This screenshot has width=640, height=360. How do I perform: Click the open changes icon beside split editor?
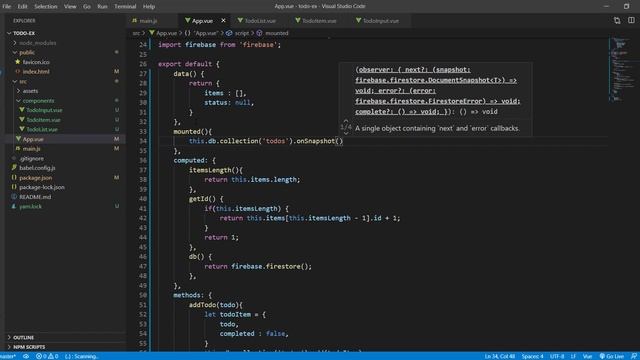pos(617,20)
